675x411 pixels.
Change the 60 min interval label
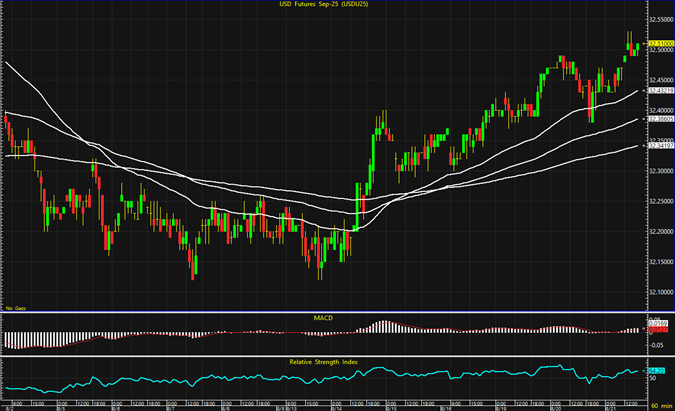pyautogui.click(x=659, y=407)
